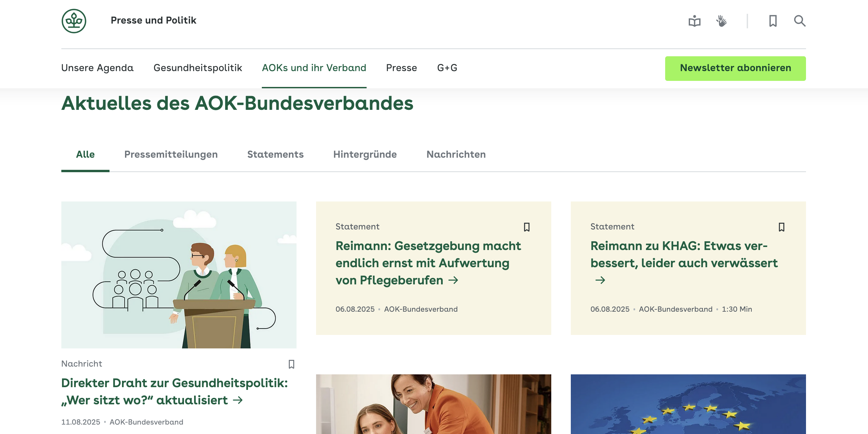Viewport: 868px width, 434px height.
Task: Open the easy language book icon
Action: (x=694, y=21)
